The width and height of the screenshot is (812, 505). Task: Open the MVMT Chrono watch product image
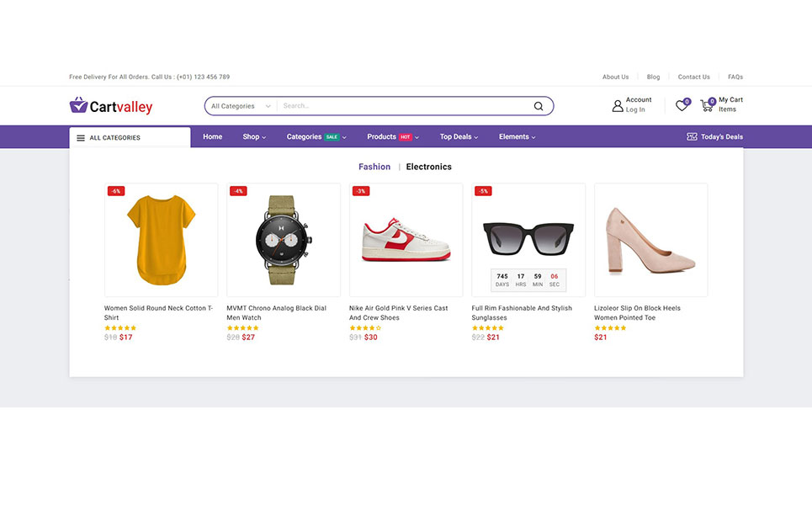tap(284, 240)
